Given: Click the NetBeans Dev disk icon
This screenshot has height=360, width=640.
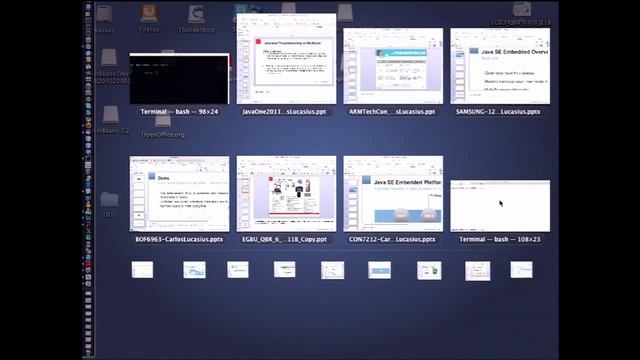Looking at the screenshot, I should (109, 58).
